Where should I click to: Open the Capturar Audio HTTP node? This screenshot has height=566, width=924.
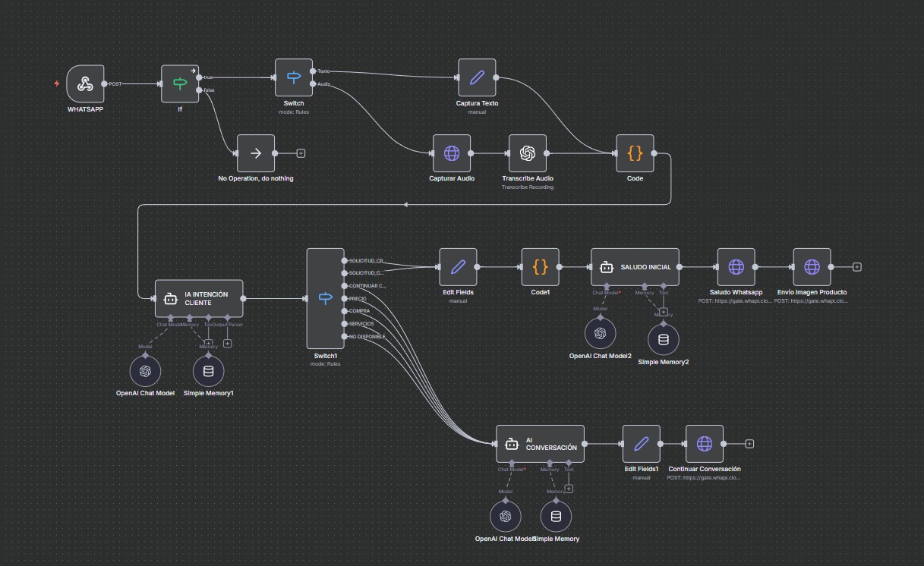(452, 153)
